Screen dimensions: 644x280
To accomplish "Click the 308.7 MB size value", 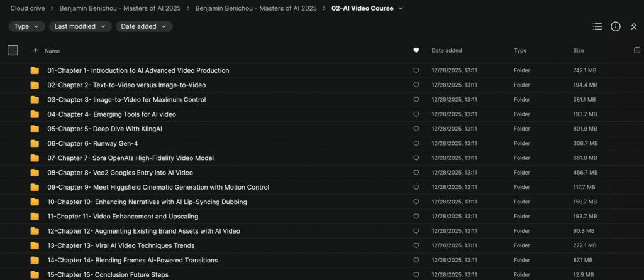I will coord(586,144).
